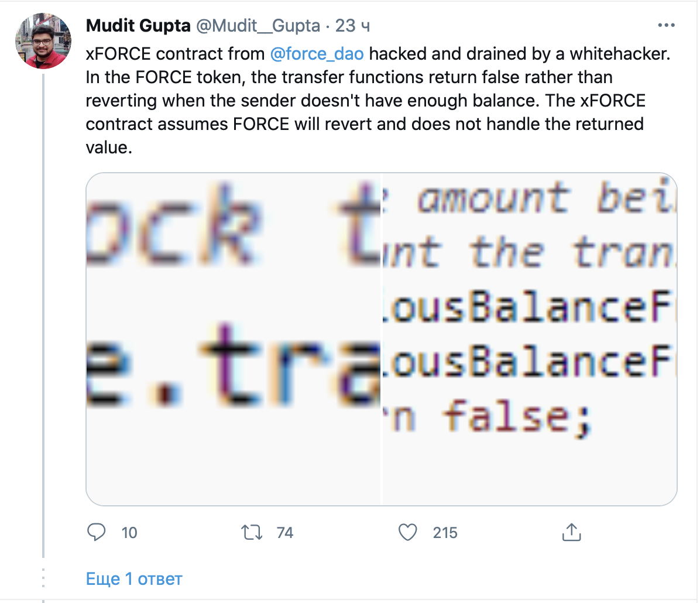Open the right attached code image

529,339
